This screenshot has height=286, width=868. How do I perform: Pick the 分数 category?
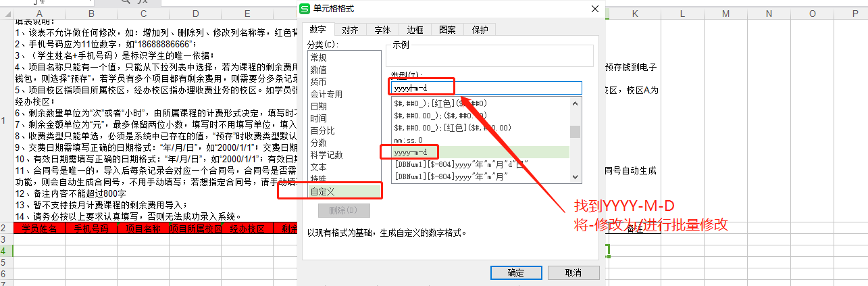344,143
